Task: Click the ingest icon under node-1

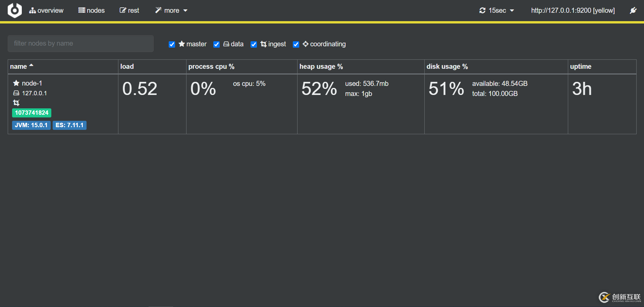Action: click(x=16, y=103)
